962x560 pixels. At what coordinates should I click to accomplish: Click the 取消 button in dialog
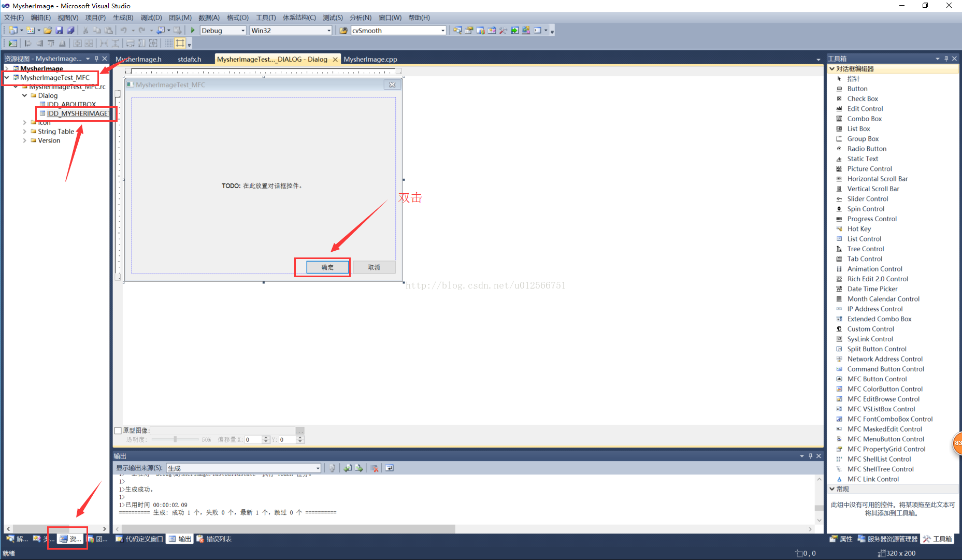(x=374, y=267)
